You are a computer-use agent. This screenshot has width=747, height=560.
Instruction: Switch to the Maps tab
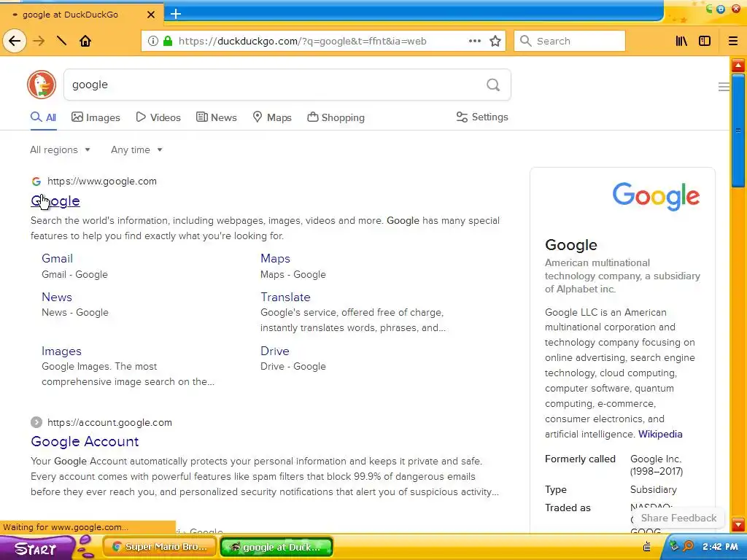coord(272,117)
